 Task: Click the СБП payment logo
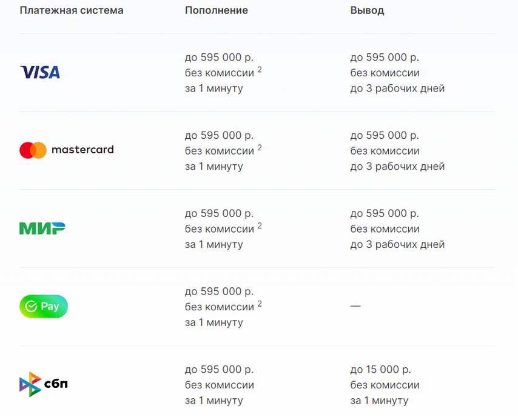coord(43,384)
